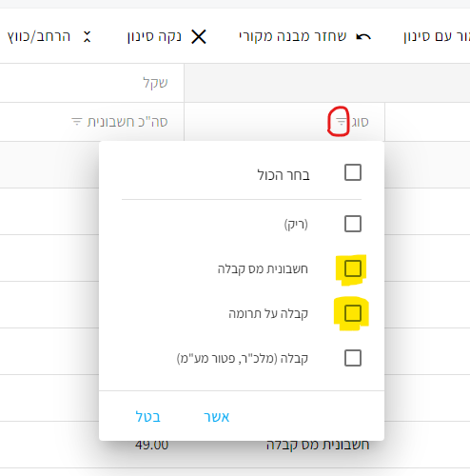470x476 pixels.
Task: Click the undo arrow restore-structure icon
Action: 363,37
